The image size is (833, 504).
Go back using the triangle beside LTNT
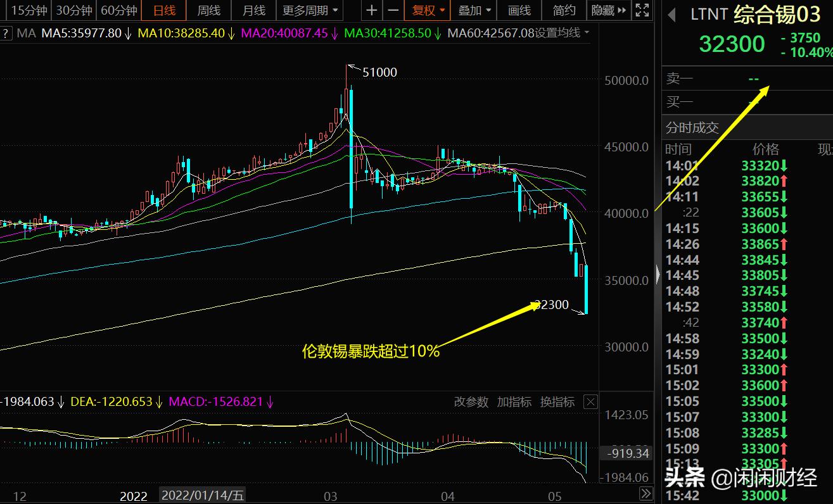pos(672,14)
